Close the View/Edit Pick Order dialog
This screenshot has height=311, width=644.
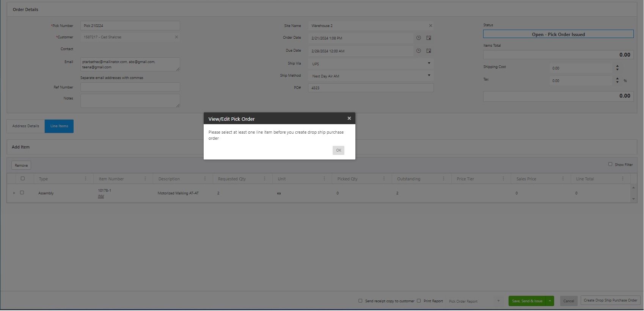tap(349, 118)
